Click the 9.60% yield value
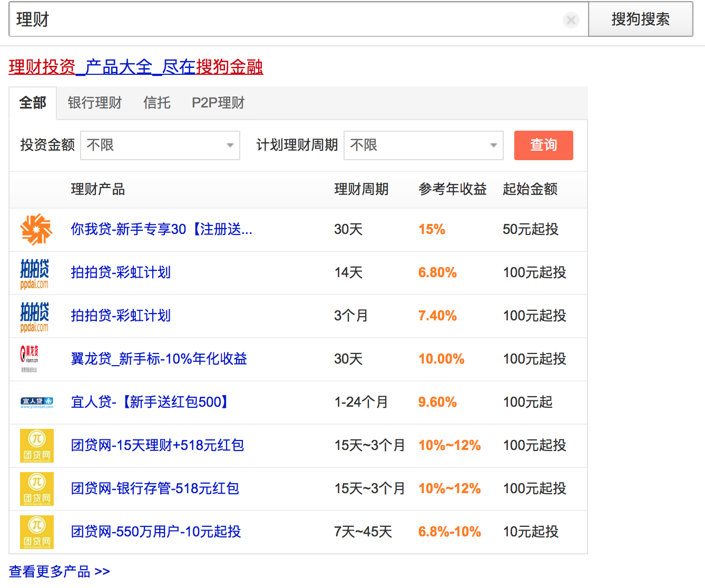The height and width of the screenshot is (588, 705). coord(438,402)
